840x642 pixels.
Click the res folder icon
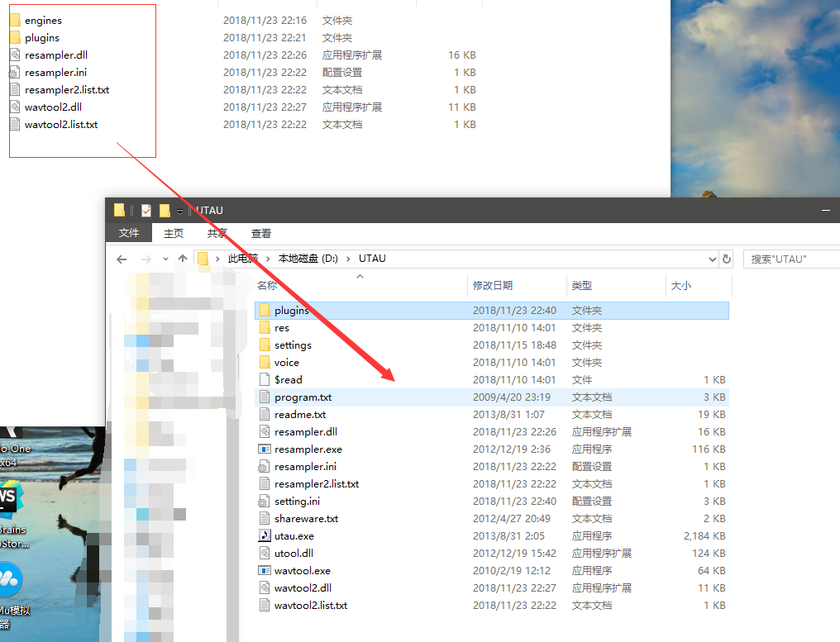pos(264,328)
